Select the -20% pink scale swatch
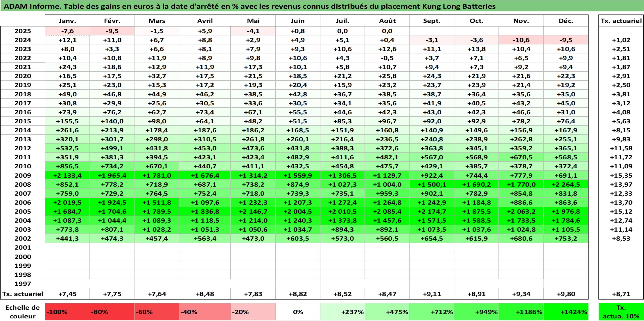 tap(253, 312)
